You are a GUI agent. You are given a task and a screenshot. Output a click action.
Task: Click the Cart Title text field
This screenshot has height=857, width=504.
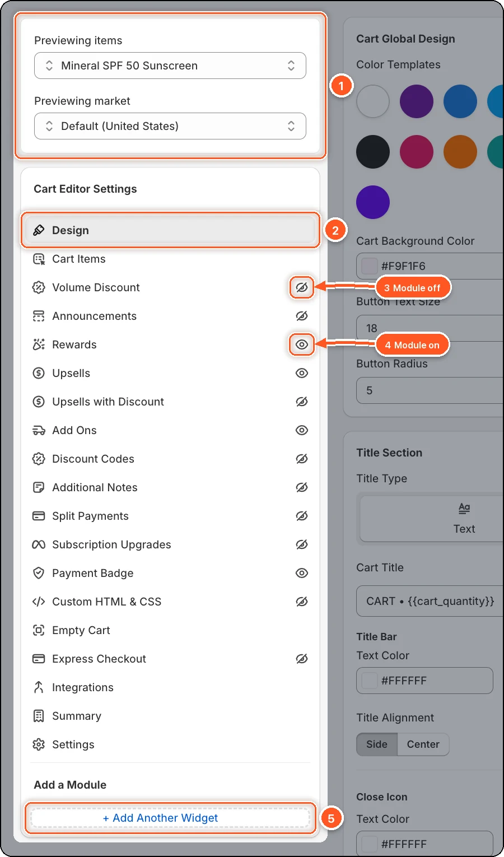430,601
